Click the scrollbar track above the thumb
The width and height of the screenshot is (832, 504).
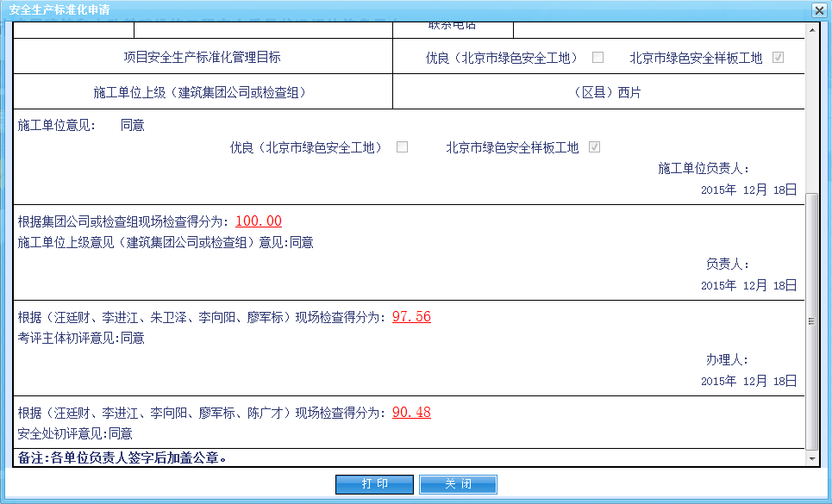(810, 112)
